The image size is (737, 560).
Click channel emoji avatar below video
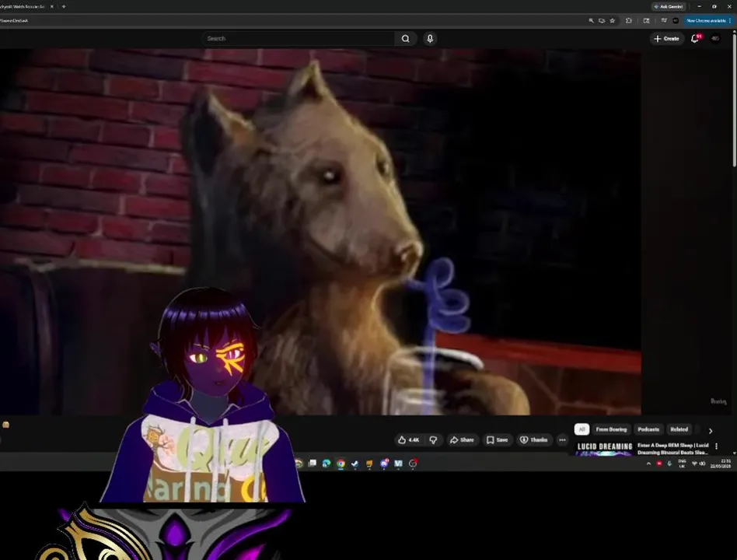pos(5,425)
